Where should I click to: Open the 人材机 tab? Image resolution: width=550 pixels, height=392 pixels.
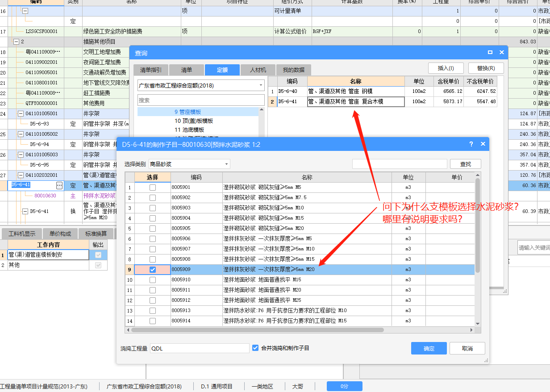(x=258, y=70)
